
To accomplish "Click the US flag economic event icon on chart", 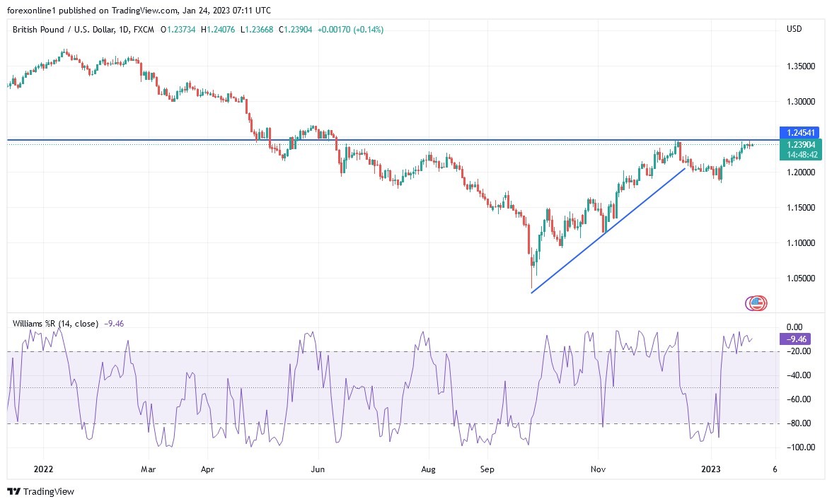I will tap(756, 303).
